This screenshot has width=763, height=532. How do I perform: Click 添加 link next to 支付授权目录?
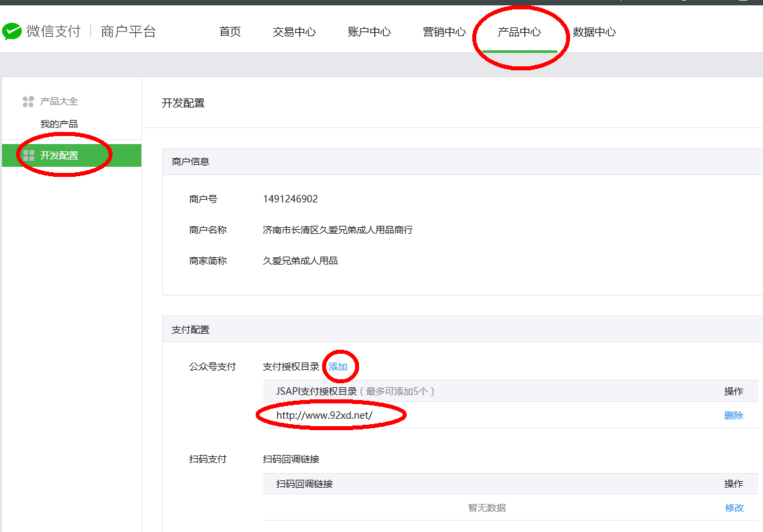pyautogui.click(x=338, y=367)
